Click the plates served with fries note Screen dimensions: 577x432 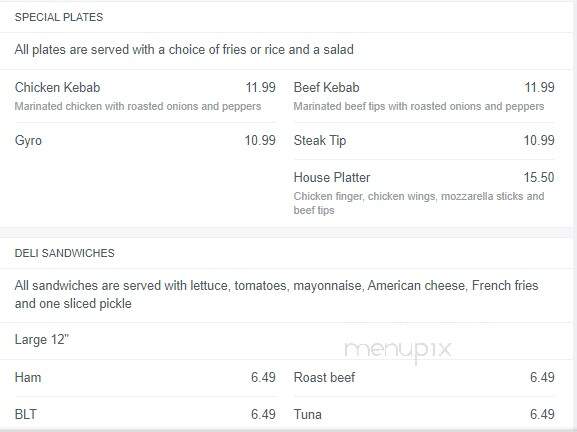pos(184,50)
